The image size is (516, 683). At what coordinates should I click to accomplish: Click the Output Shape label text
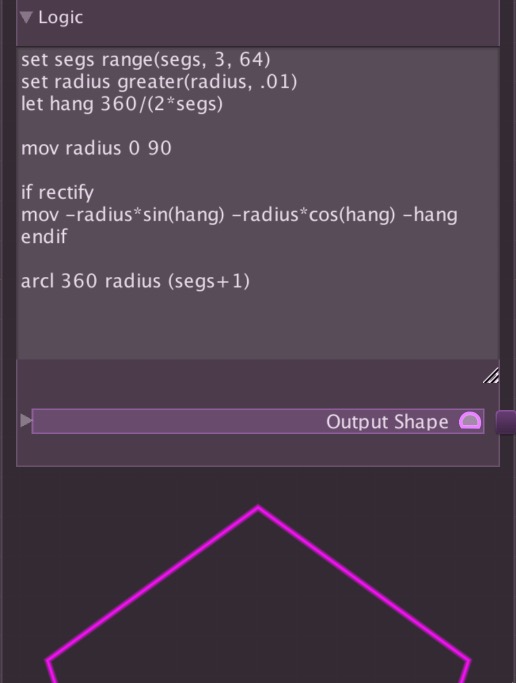coord(387,422)
